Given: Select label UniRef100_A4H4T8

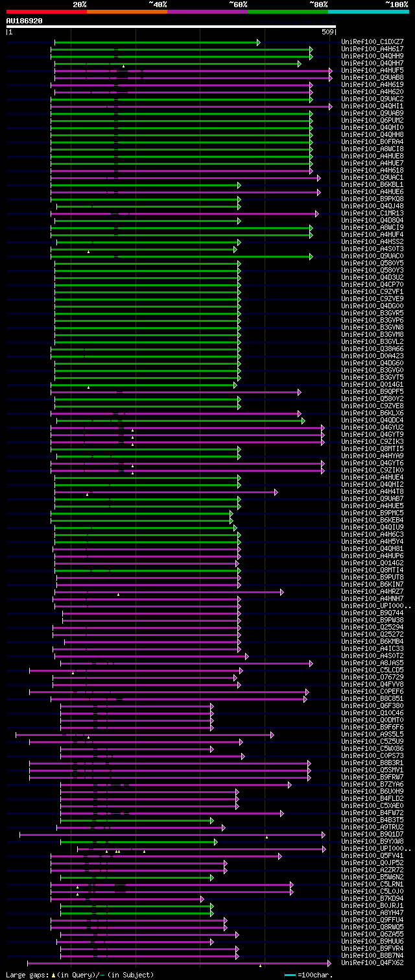Looking at the screenshot, I should tap(372, 492).
